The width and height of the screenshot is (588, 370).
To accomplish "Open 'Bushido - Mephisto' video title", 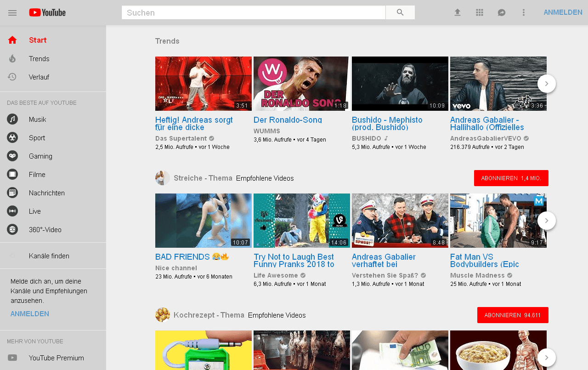I will [387, 123].
